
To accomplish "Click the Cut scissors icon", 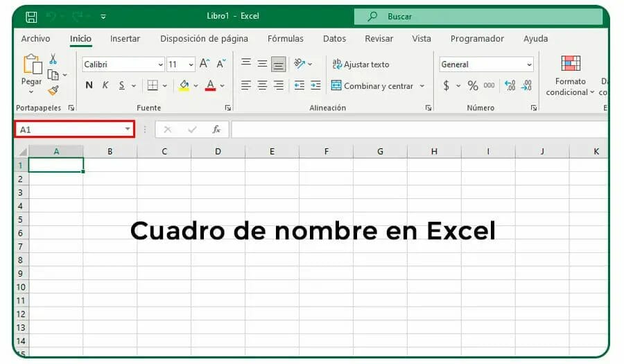I will (53, 60).
